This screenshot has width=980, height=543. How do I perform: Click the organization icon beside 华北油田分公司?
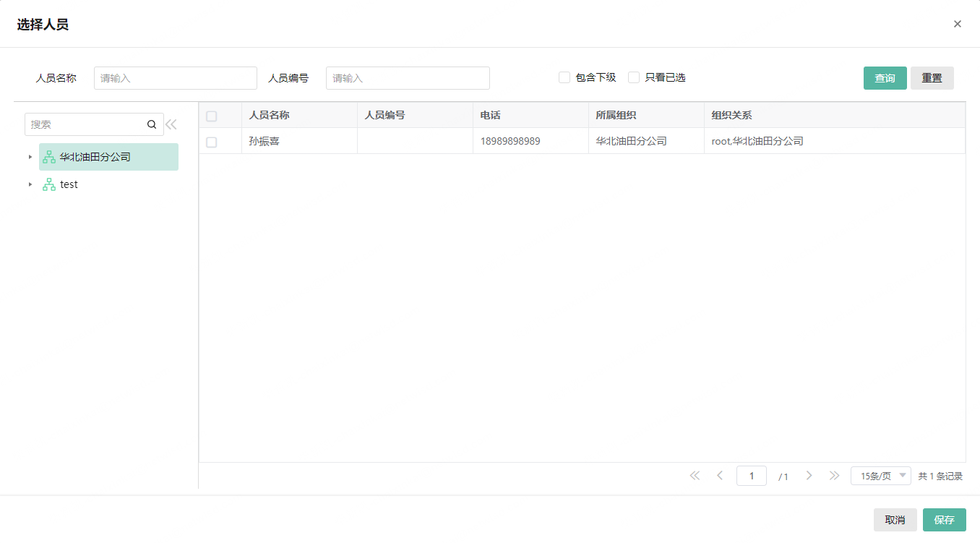point(48,156)
